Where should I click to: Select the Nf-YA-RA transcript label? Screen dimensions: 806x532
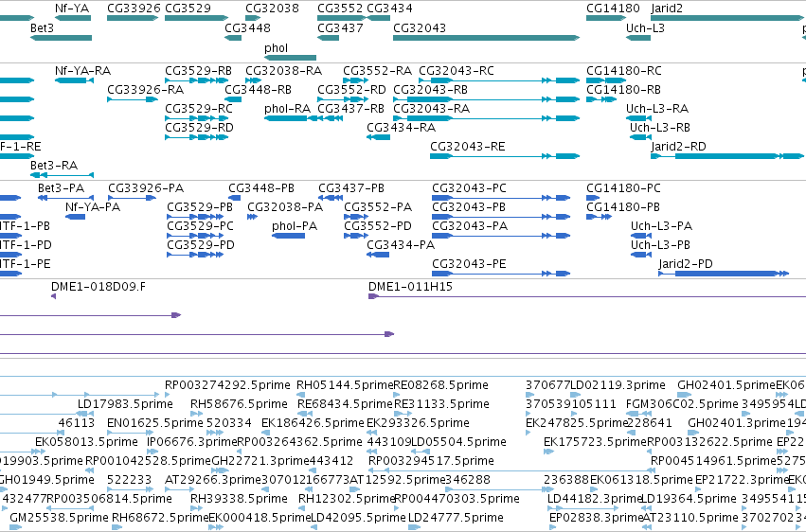click(x=82, y=70)
